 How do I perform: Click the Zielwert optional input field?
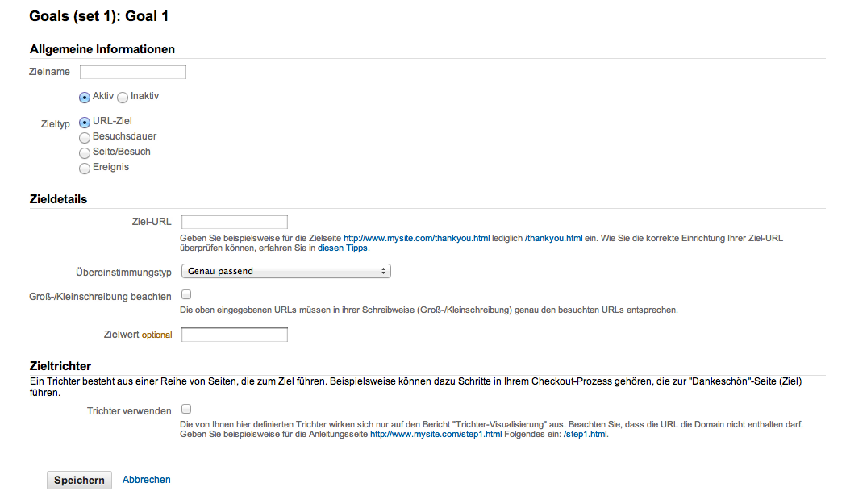point(235,335)
